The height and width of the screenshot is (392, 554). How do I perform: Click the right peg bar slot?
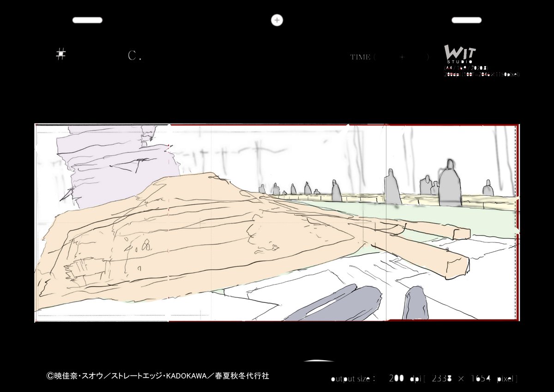pyautogui.click(x=467, y=20)
